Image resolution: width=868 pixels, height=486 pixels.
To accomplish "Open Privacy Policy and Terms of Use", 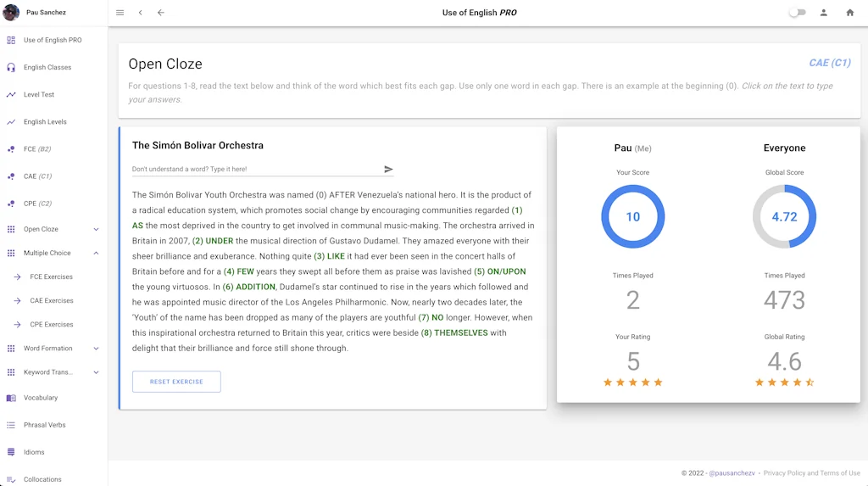I will click(811, 472).
